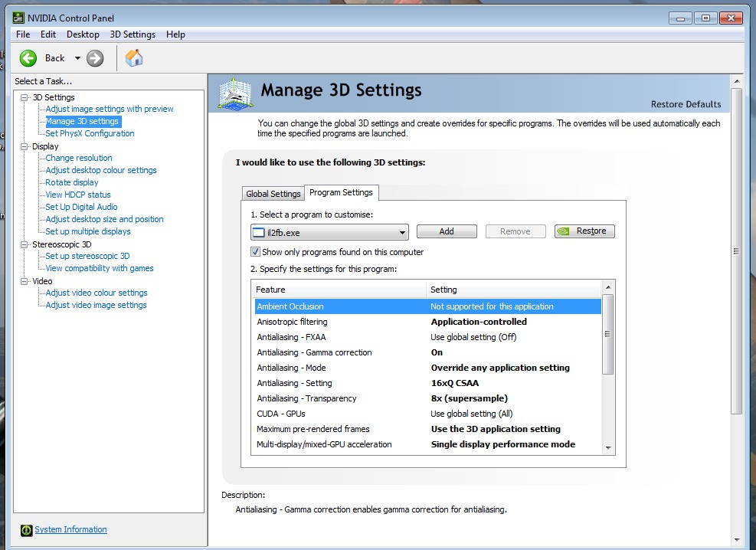Collapse the Display tree node
The image size is (756, 550).
pyautogui.click(x=25, y=146)
